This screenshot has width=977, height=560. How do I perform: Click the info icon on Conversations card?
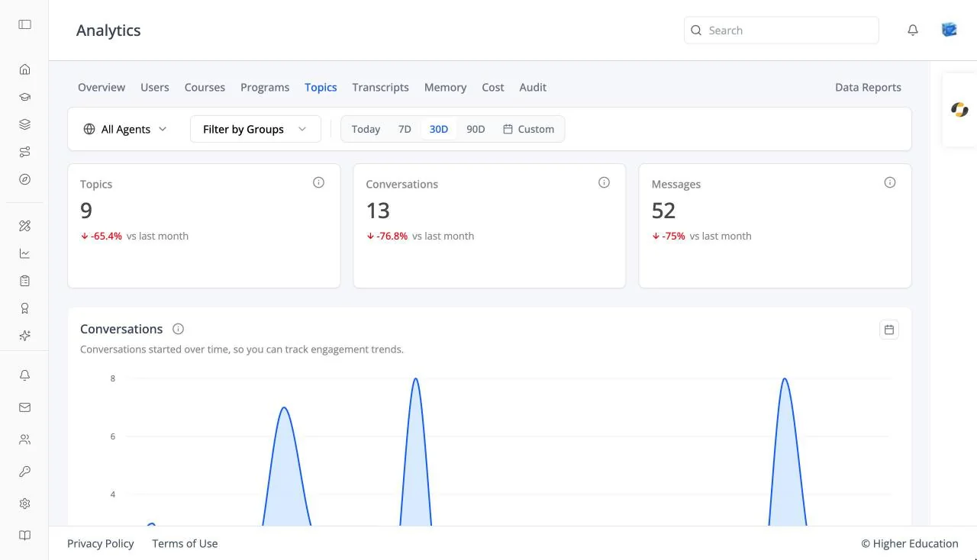click(x=604, y=182)
